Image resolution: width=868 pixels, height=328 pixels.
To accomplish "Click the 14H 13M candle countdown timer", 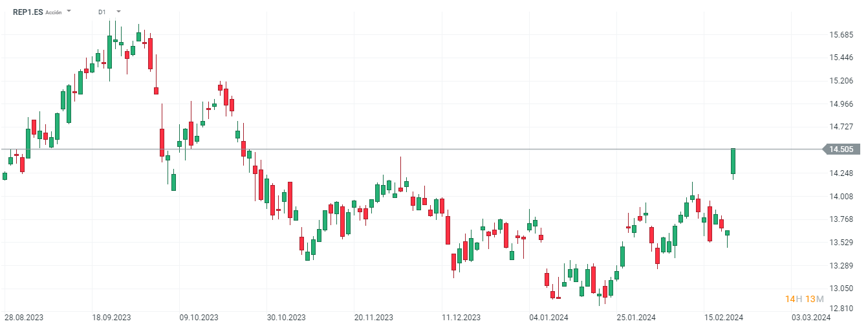I will [804, 298].
